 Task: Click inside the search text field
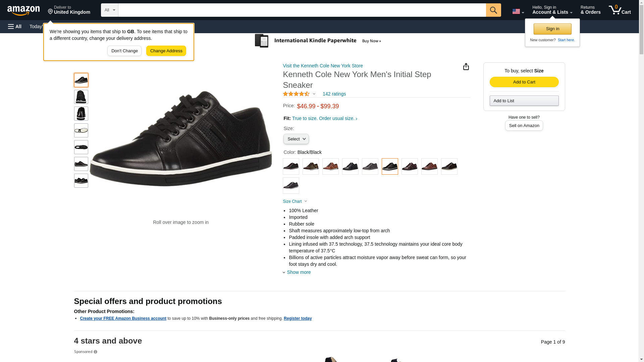point(302,10)
